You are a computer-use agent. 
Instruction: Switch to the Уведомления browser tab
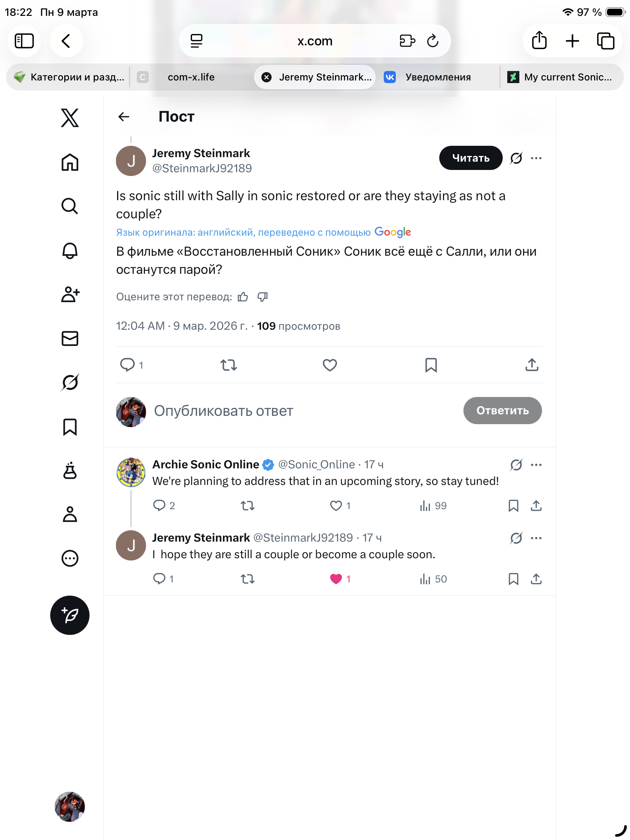pos(437,77)
